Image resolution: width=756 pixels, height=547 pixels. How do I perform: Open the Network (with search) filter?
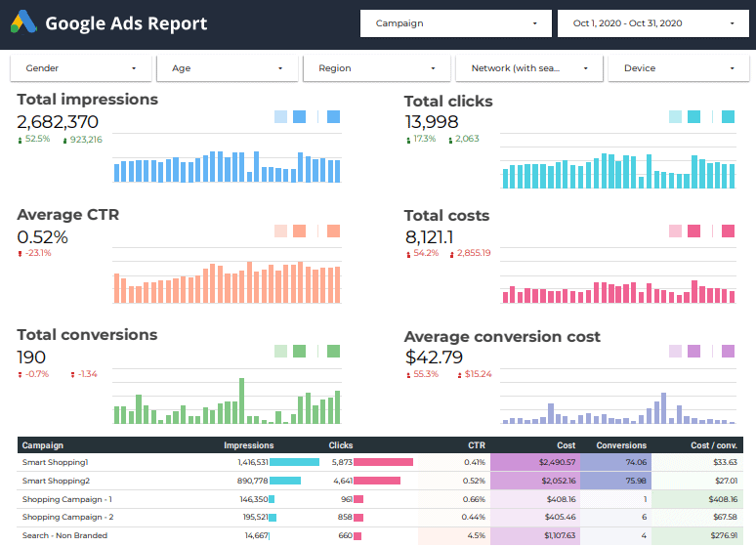(529, 68)
